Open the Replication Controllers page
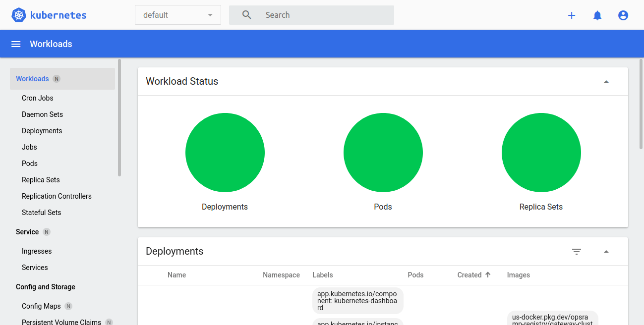Viewport: 644px width, 325px height. tap(57, 196)
